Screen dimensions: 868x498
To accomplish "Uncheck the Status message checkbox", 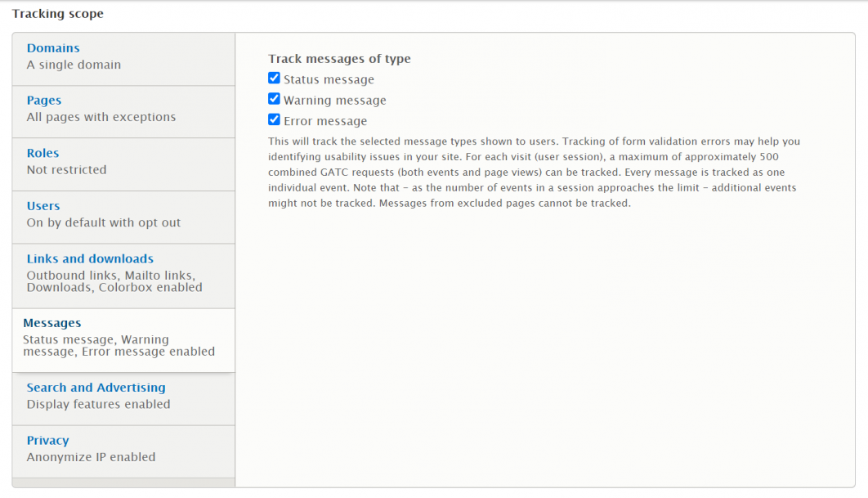I will click(274, 78).
